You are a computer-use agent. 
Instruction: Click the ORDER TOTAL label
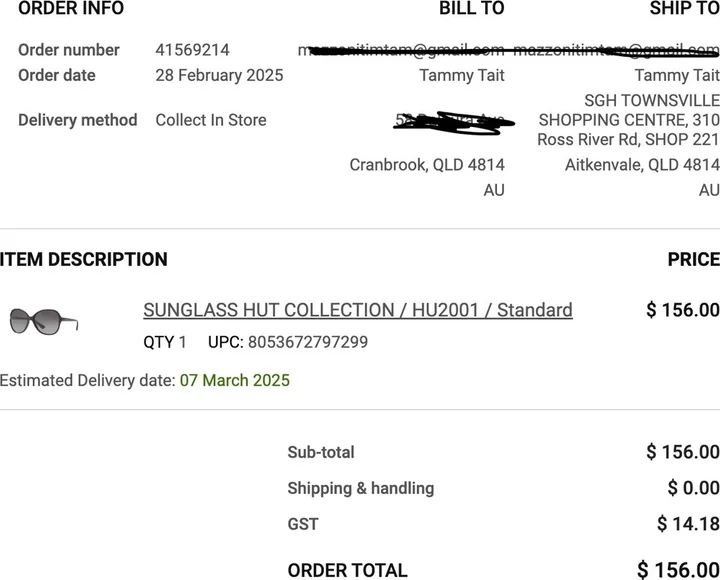pos(347,570)
